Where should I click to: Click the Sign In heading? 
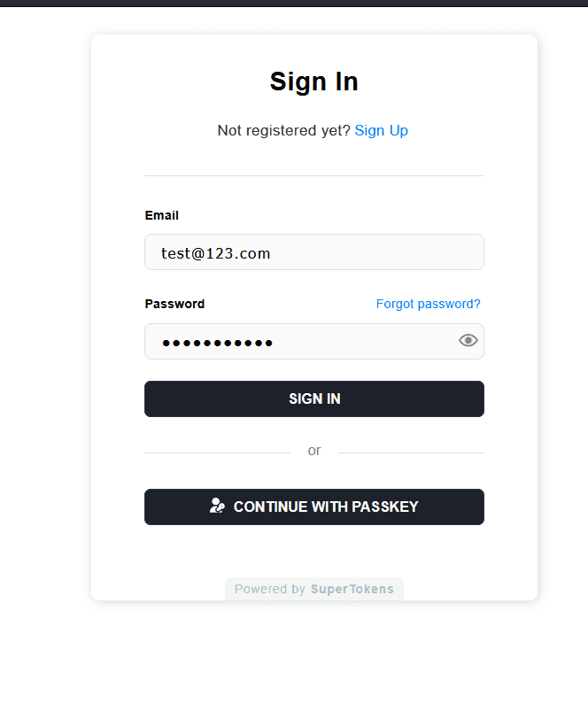pyautogui.click(x=314, y=81)
